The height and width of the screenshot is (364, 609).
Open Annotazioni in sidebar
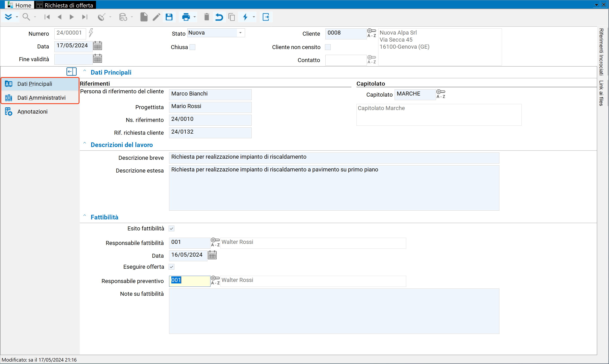pos(40,112)
